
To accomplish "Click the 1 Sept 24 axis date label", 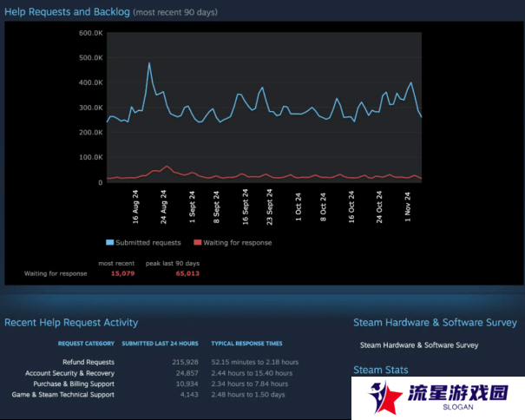I will click(x=192, y=207).
